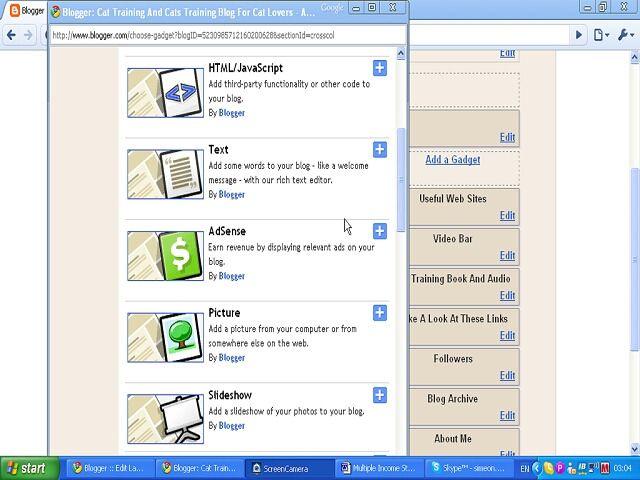This screenshot has height=480, width=640.
Task: Click the Add a Gadget link
Action: click(x=452, y=159)
